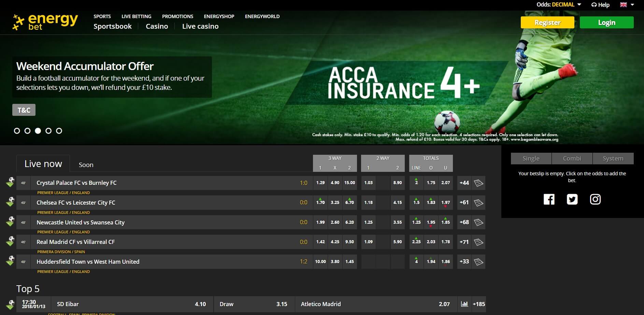The height and width of the screenshot is (315, 644).
Task: Expand +71 more markets for Real Madrid
Action: click(464, 242)
